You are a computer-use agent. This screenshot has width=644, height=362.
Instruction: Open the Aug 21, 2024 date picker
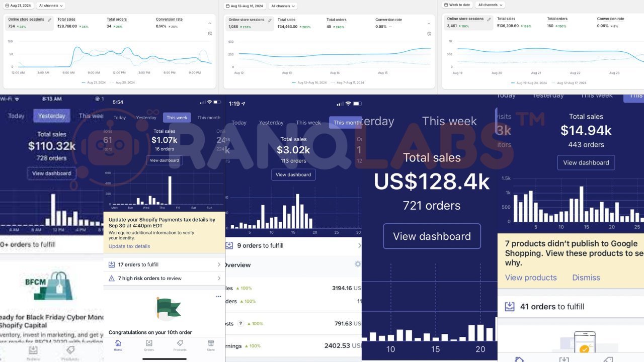pos(19,6)
